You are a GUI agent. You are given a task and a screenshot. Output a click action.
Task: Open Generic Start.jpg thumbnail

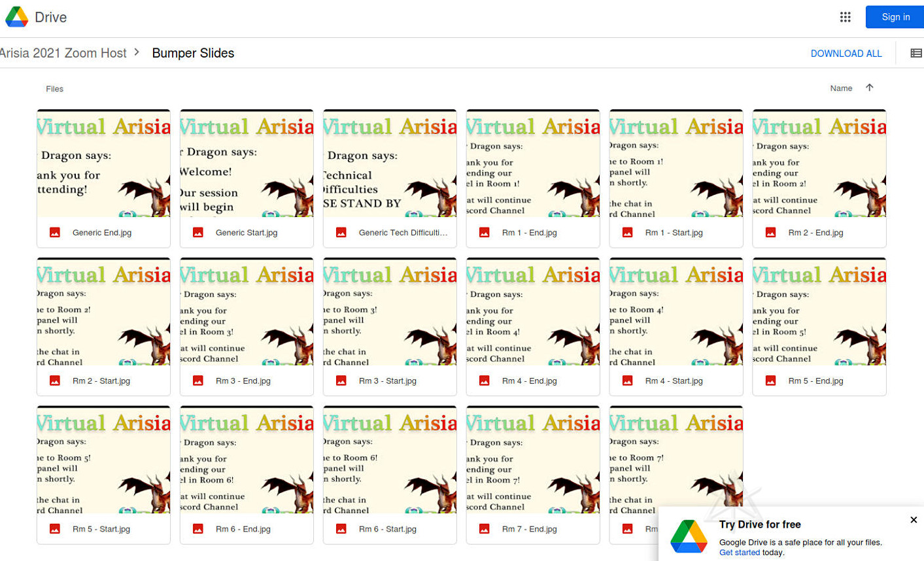pyautogui.click(x=247, y=163)
